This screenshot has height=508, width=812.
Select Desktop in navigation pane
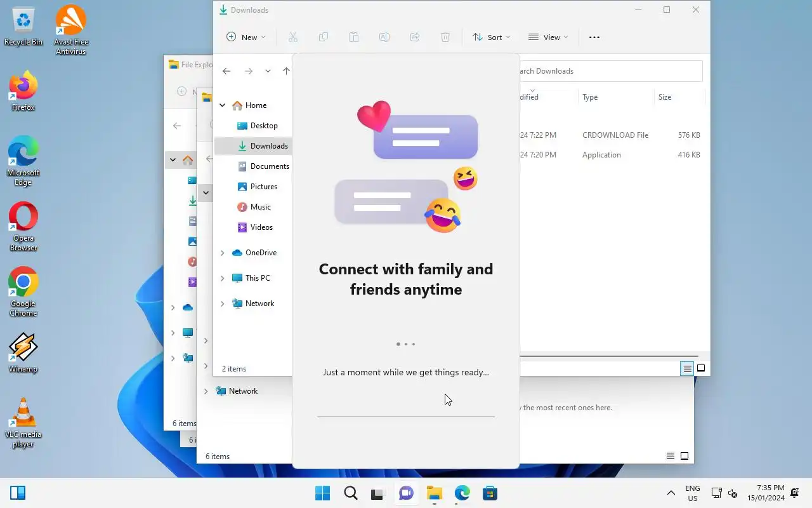(257, 126)
